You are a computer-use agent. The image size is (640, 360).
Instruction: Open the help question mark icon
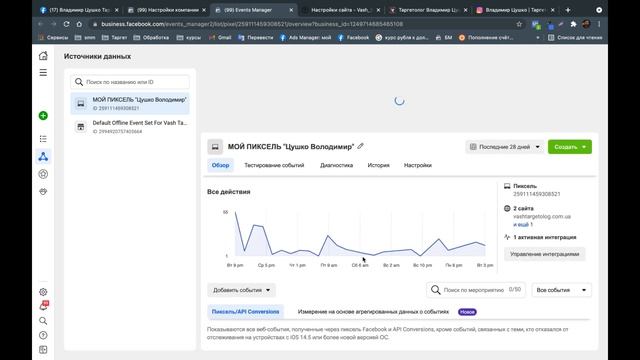[43, 335]
